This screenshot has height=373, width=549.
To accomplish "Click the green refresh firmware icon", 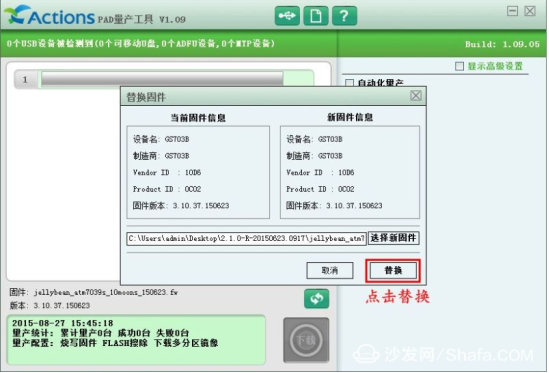I will pos(317,299).
